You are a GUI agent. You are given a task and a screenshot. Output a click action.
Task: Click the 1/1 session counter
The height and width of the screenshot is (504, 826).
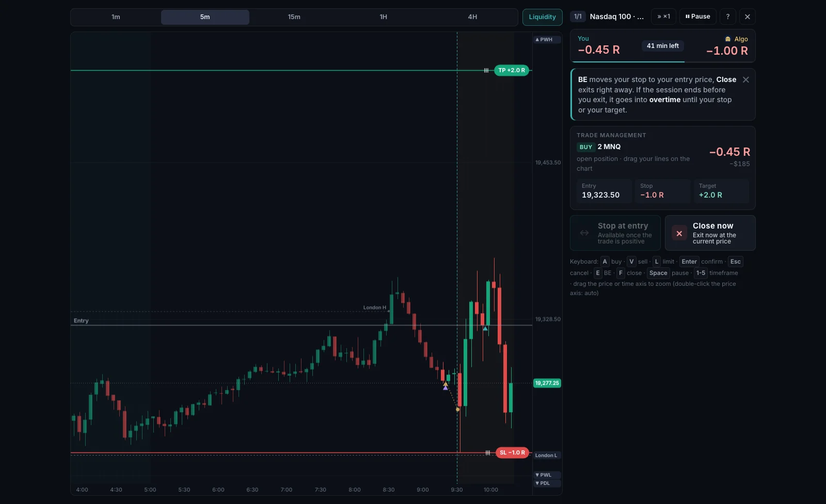pos(578,17)
